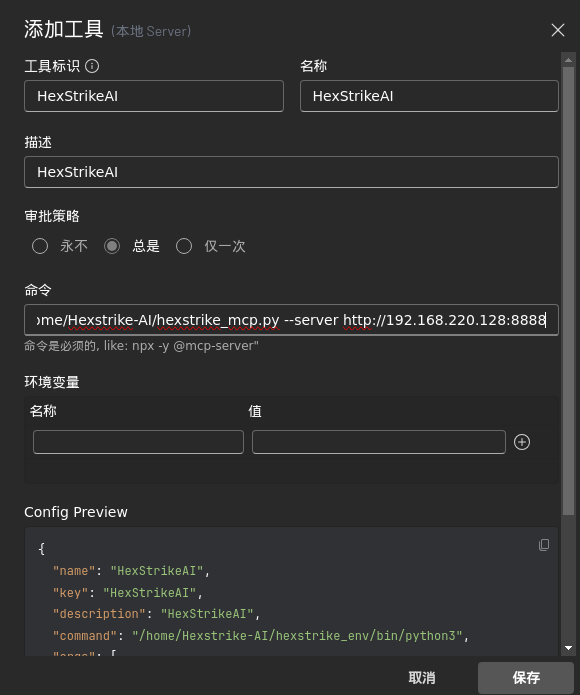Click the vertical scrollbar thumb
Image resolution: width=580 pixels, height=695 pixels.
(x=568, y=291)
